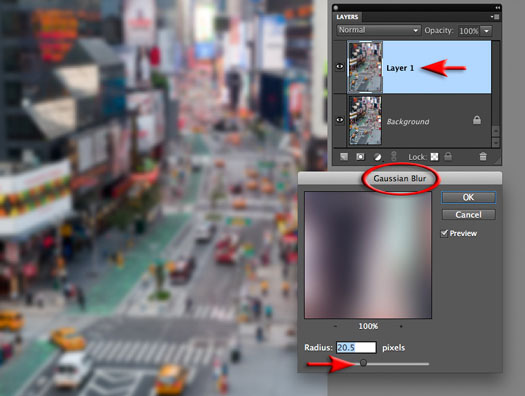525x396 pixels.
Task: Click the link layers chain icon
Action: pyautogui.click(x=394, y=156)
